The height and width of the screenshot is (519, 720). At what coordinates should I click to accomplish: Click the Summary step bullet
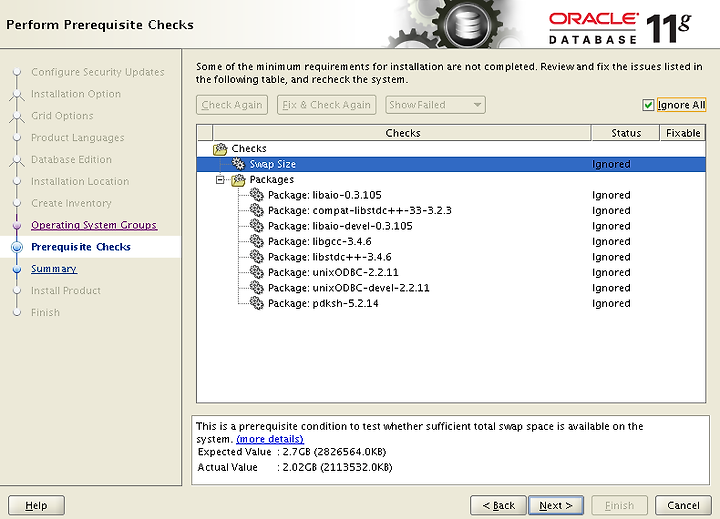(x=17, y=269)
